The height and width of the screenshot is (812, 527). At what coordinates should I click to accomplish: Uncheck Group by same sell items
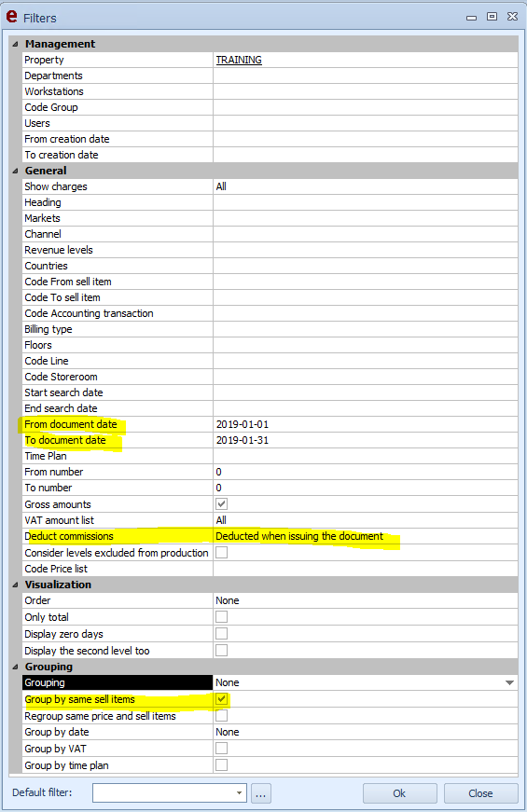[221, 699]
